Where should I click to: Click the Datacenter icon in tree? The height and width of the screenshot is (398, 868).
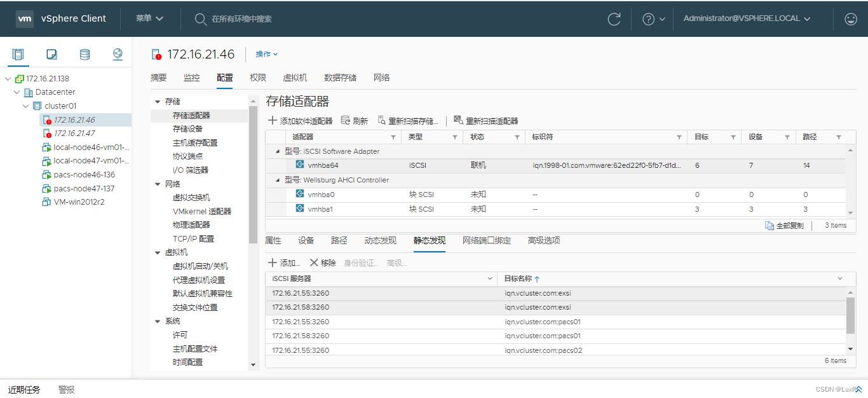[x=28, y=92]
